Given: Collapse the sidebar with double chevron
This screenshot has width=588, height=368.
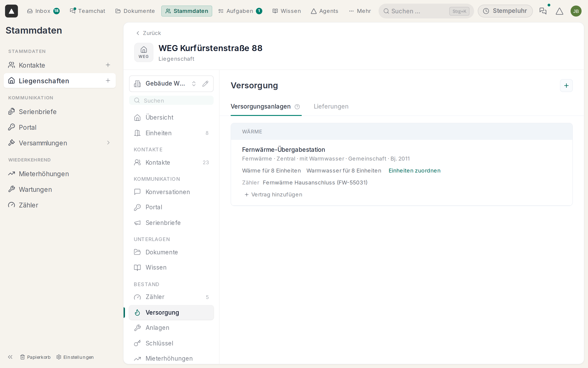Looking at the screenshot, I should click(10, 357).
